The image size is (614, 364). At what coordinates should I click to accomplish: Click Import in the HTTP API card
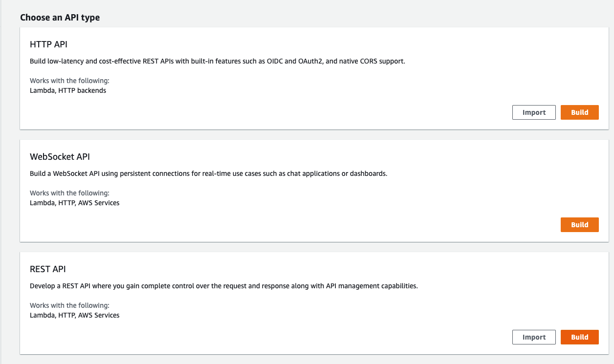(534, 112)
